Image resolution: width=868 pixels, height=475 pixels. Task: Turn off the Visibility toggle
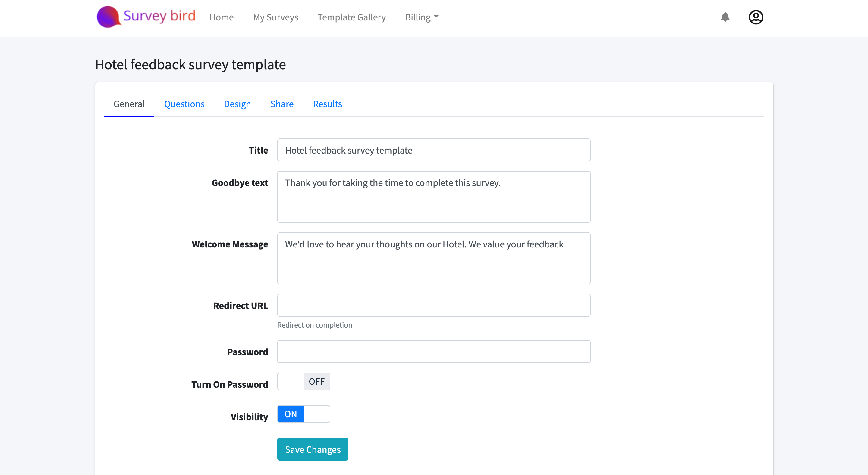tap(303, 414)
